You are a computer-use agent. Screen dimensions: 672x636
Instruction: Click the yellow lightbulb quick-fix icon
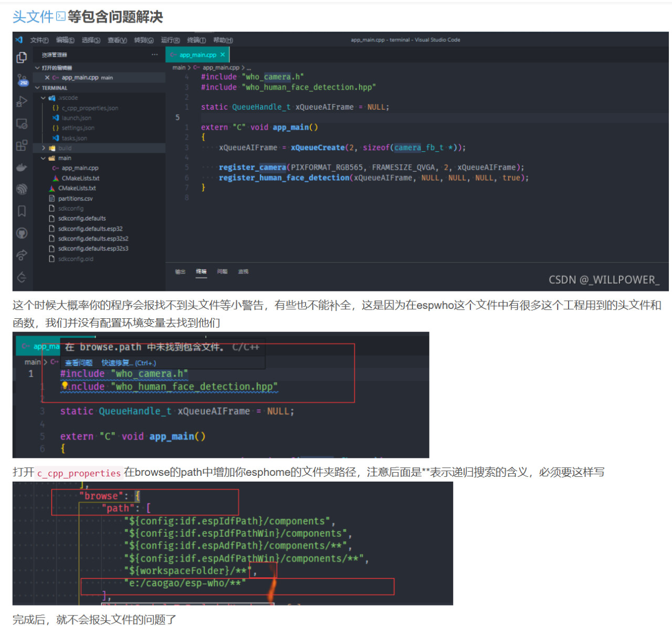pos(65,386)
